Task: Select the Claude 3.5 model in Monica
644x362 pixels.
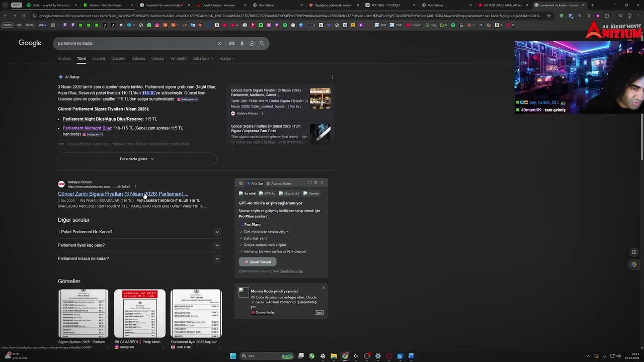Action: 289,194
